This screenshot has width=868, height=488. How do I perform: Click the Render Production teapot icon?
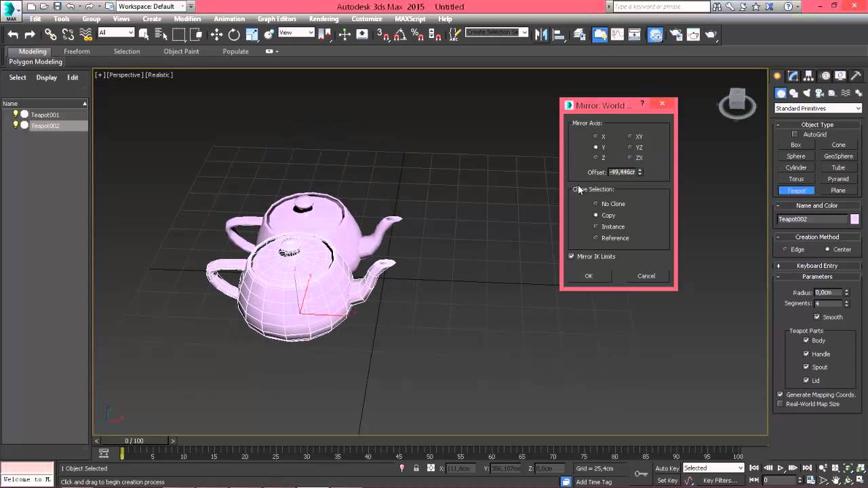tap(711, 35)
